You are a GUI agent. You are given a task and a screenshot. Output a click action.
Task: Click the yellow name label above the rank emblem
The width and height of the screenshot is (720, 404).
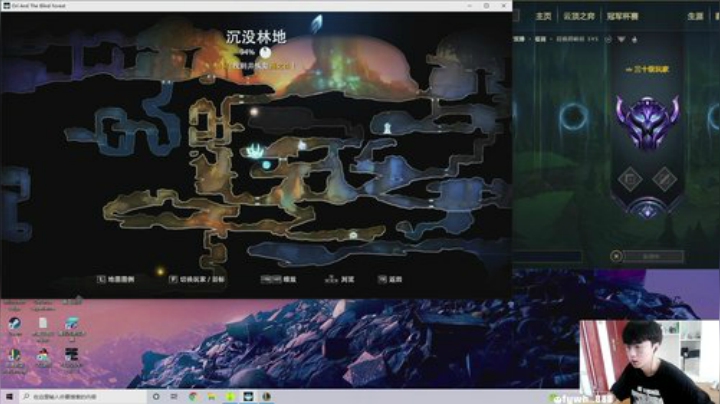click(647, 69)
